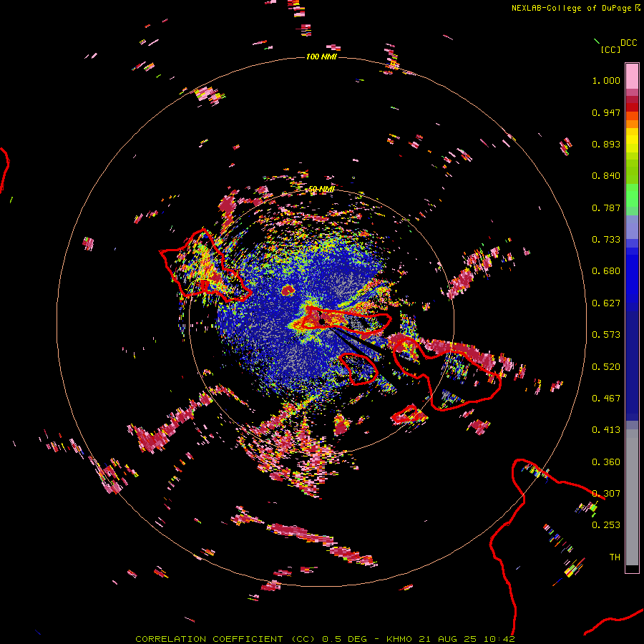Viewport: 644px width, 644px height.
Task: Click CORRELATION COEFFICIENT in the caption
Action: (209, 639)
